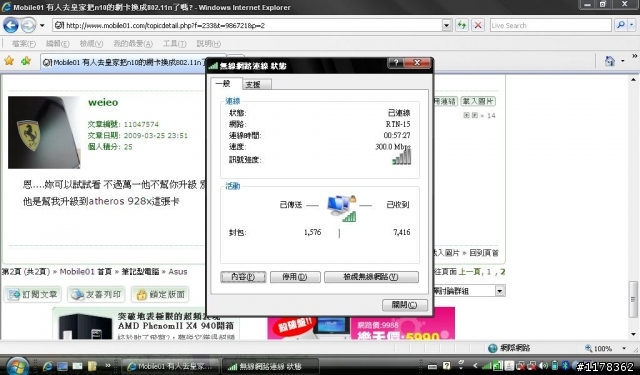Open the 我的最愛(A) menu

[x=133, y=43]
